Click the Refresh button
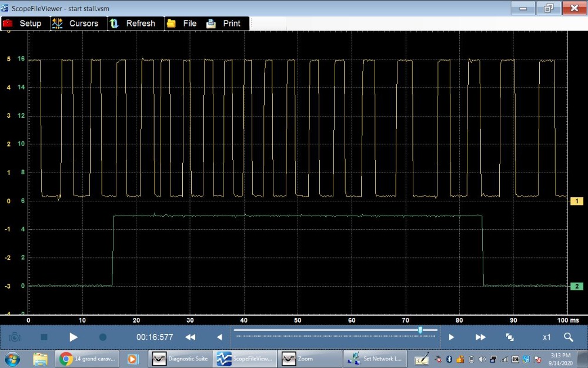This screenshot has height=368, width=588. [x=133, y=24]
